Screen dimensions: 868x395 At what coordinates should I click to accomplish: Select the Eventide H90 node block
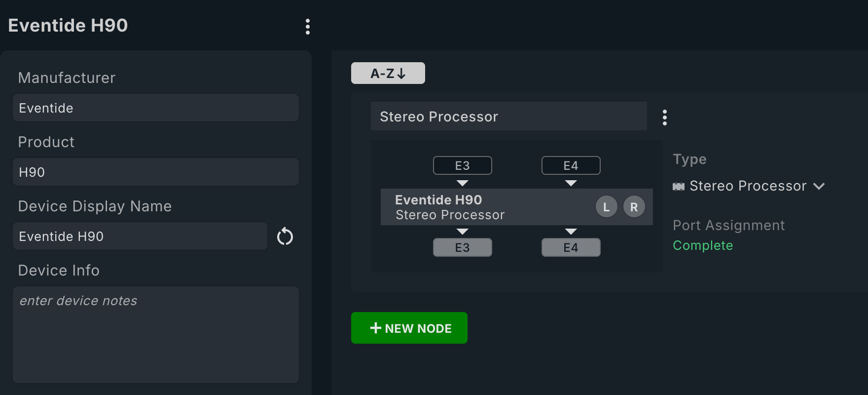(x=517, y=207)
